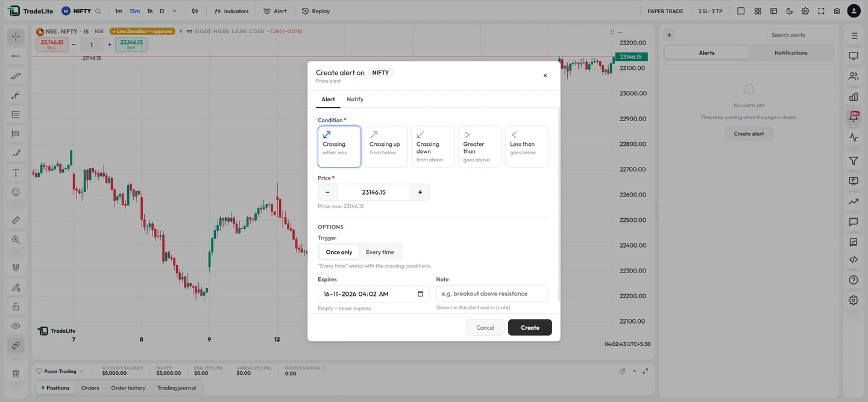
Task: Open the Expires date picker calendar icon
Action: pyautogui.click(x=420, y=294)
